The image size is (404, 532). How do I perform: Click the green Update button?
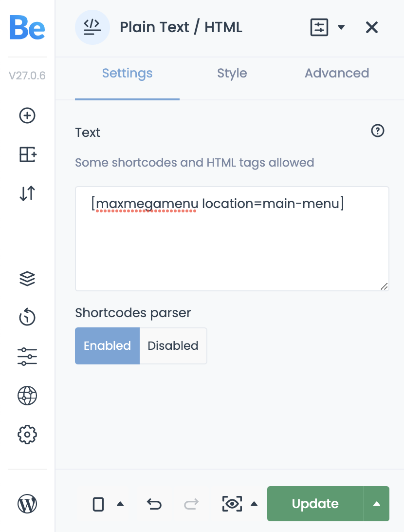pos(315,504)
